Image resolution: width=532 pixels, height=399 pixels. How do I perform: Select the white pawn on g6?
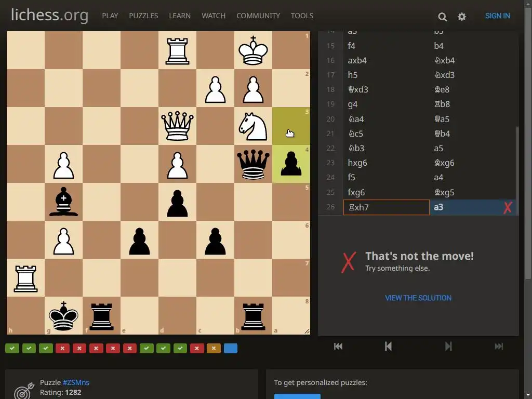(63, 240)
